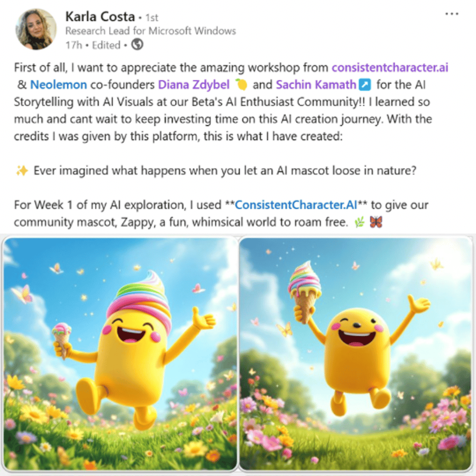The width and height of the screenshot is (476, 476).
Task: Click the lemon emoji after Diana Zdybel
Action: tap(242, 85)
